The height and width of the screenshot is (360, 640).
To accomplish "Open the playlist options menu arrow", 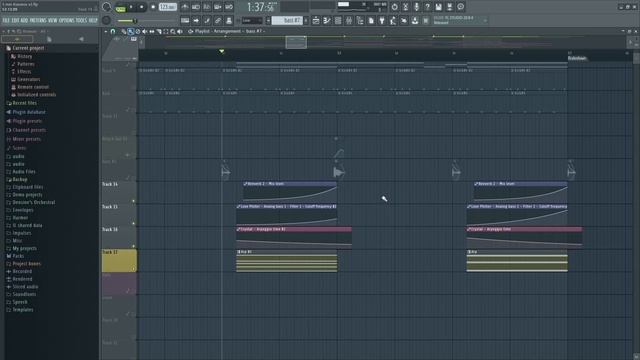I will (106, 31).
